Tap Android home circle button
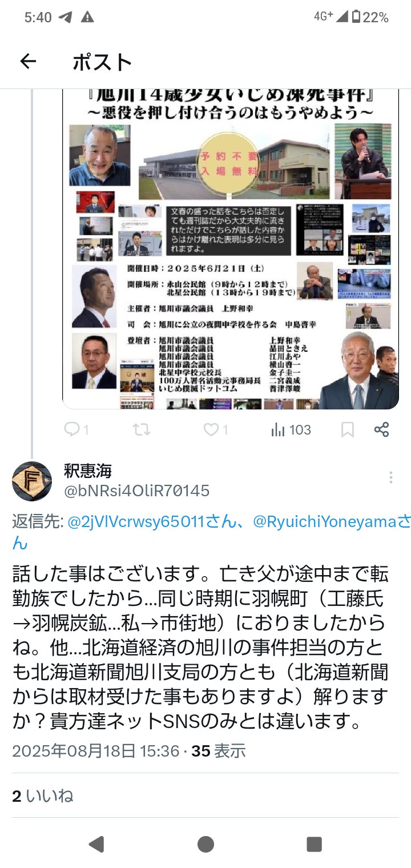Viewport: 411px width, 868px height. [205, 844]
